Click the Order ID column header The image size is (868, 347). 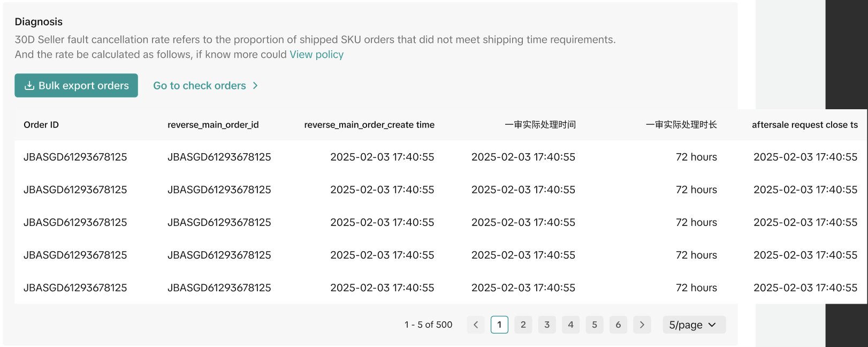click(41, 125)
